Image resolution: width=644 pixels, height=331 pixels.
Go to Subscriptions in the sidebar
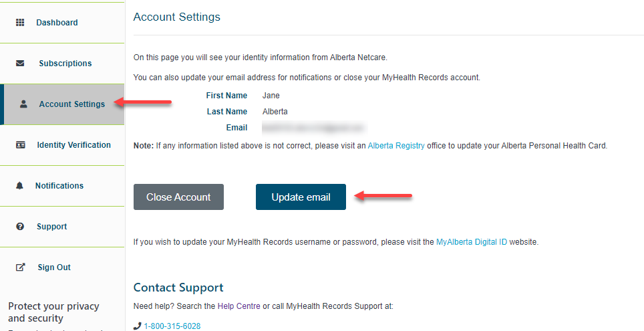[x=65, y=64]
